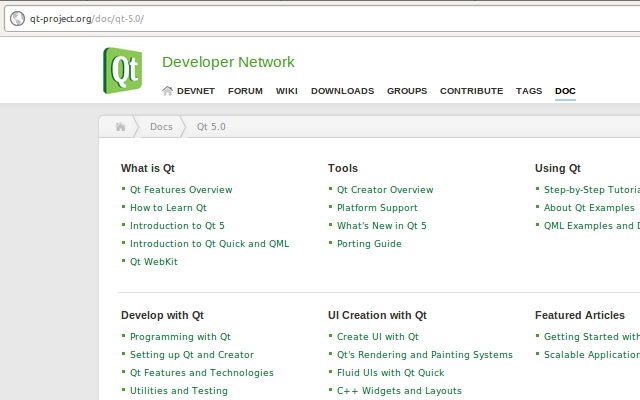The height and width of the screenshot is (400, 640).
Task: Open the GROUPS menu item
Action: [x=407, y=91]
